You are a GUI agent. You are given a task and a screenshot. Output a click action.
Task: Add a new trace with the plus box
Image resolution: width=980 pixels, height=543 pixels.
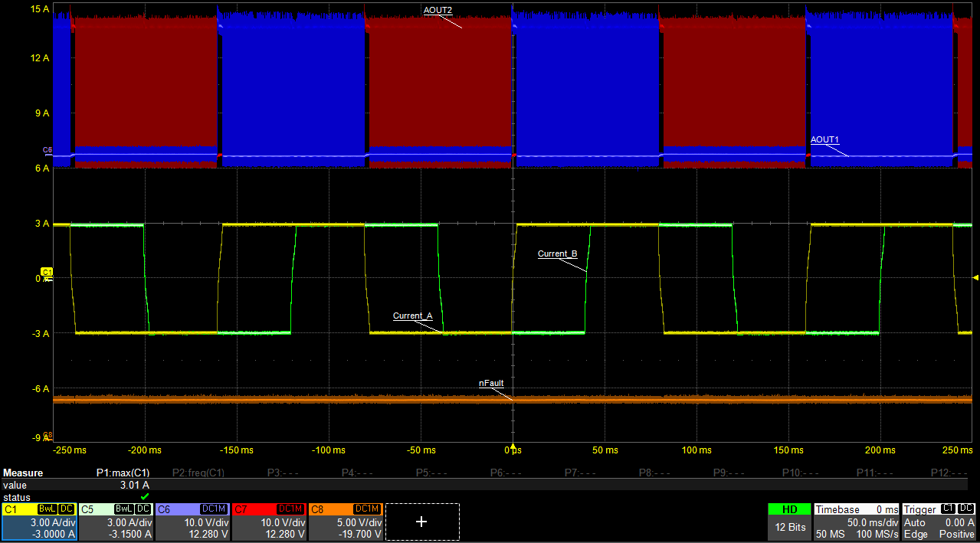(x=421, y=522)
